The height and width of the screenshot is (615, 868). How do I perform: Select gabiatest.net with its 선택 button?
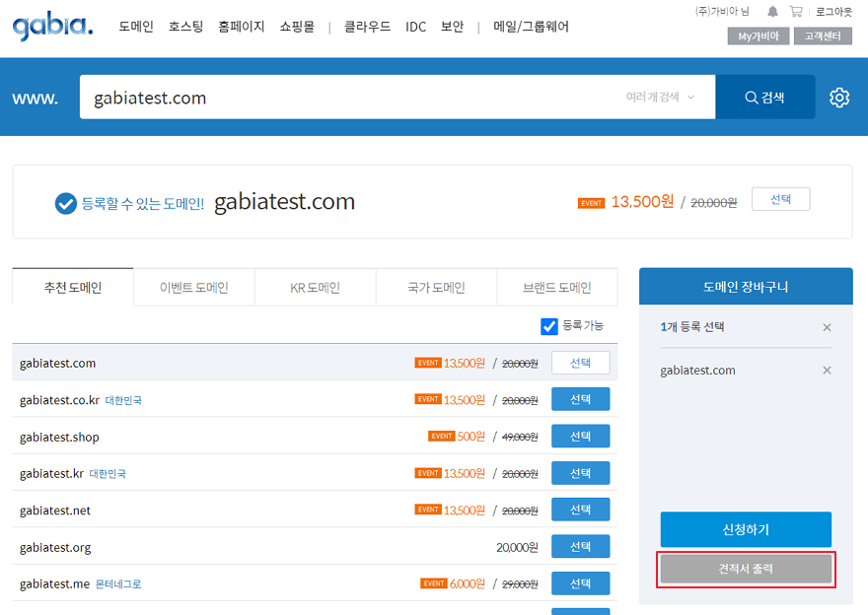click(x=580, y=510)
